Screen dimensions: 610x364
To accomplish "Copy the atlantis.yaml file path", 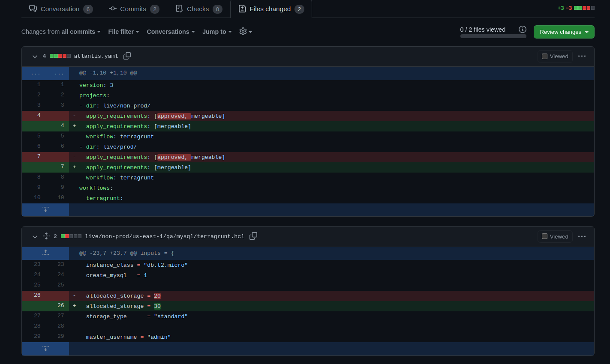I will point(127,56).
